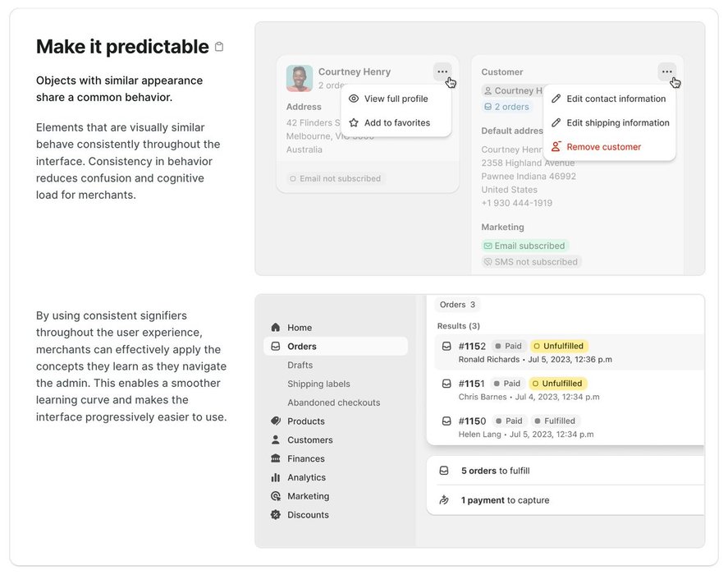Open Products tag icon
728x575 pixels.
click(x=276, y=421)
